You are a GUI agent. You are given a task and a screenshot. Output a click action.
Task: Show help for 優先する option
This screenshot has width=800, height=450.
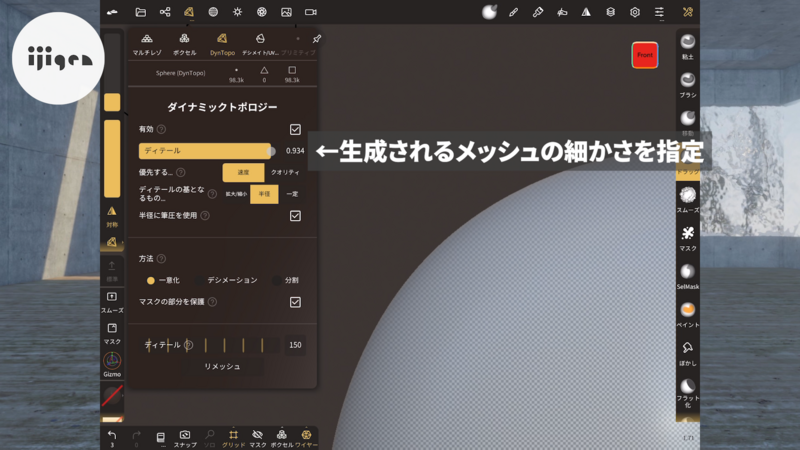tap(181, 172)
